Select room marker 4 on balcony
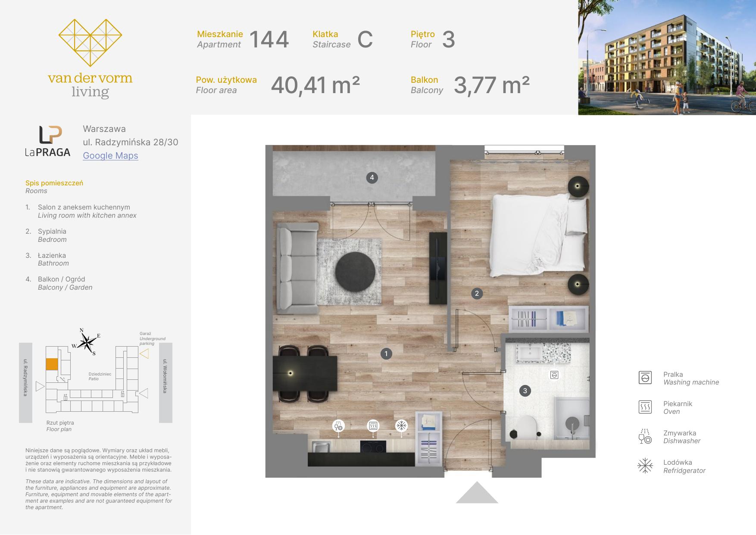756x535 pixels. point(372,177)
